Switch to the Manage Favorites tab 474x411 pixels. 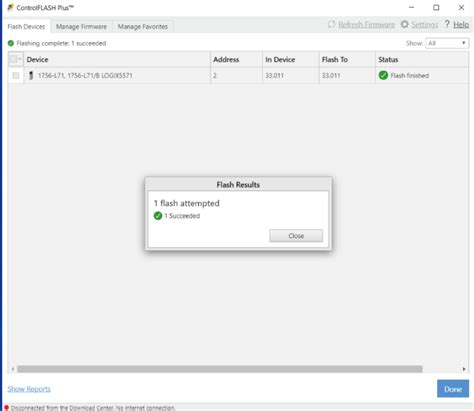(x=143, y=26)
